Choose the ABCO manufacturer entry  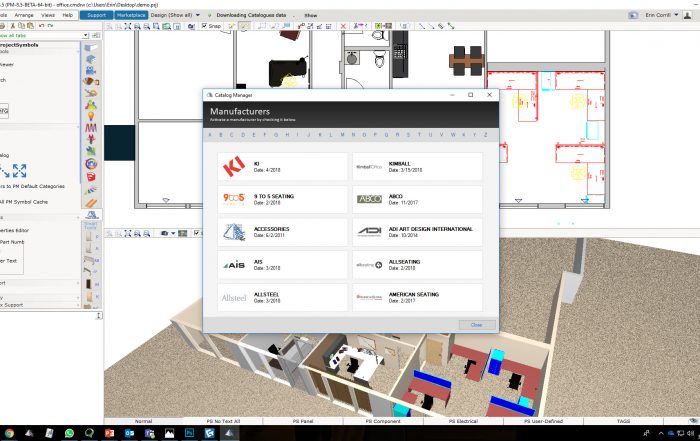tap(417, 199)
